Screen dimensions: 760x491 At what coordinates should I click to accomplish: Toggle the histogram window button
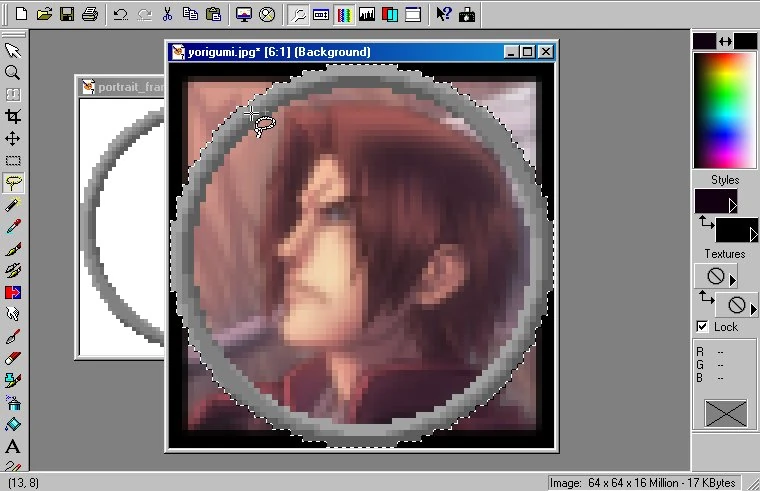pyautogui.click(x=367, y=15)
